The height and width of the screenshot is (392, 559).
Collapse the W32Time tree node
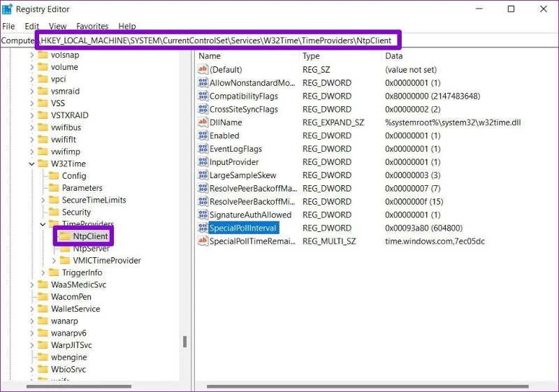(x=31, y=164)
